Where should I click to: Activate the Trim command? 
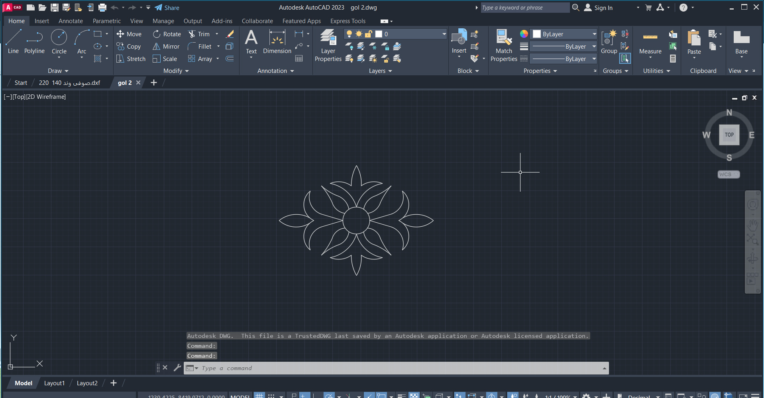tap(199, 34)
